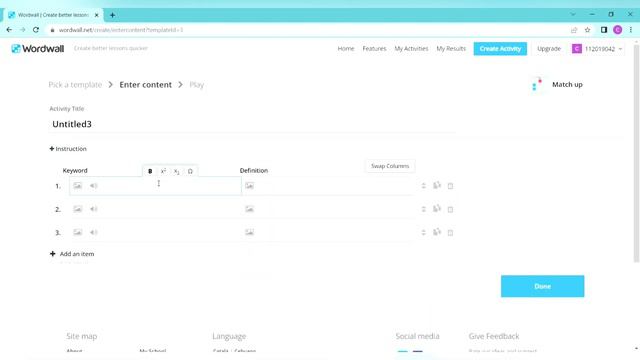
Task: Add image to keyword in row 2
Action: (78, 209)
